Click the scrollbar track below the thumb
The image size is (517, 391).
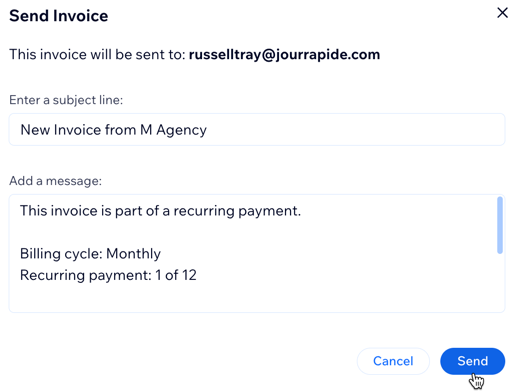coord(500,282)
